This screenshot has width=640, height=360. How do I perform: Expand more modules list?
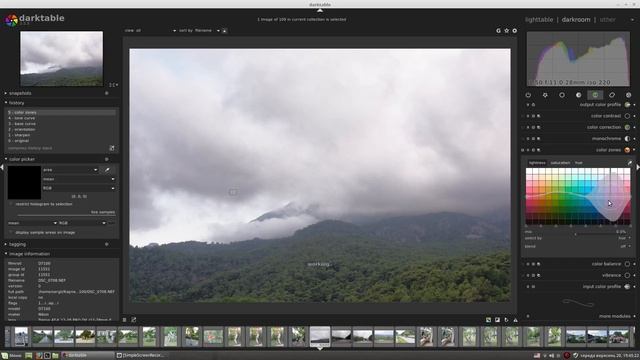[x=615, y=316]
